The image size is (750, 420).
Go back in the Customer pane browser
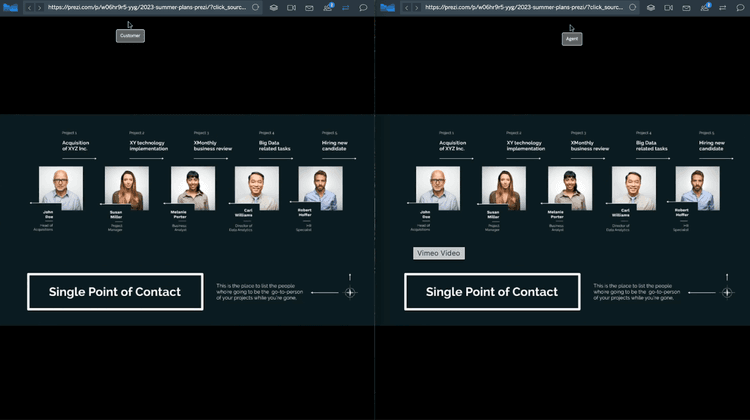[29, 7]
